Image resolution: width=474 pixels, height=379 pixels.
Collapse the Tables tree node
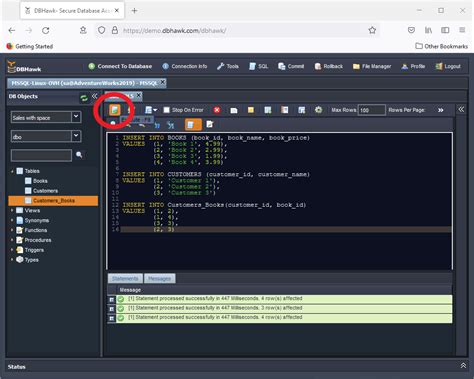[x=12, y=171]
